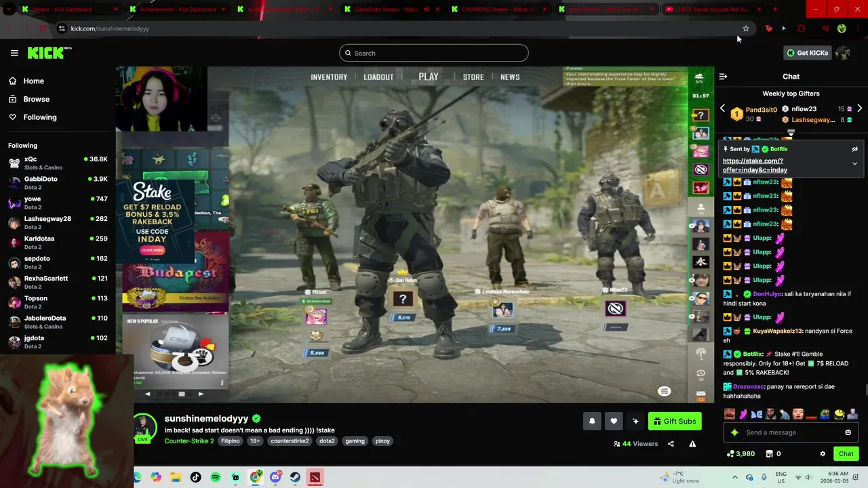Open the pinned stake.com offer link

point(755,165)
